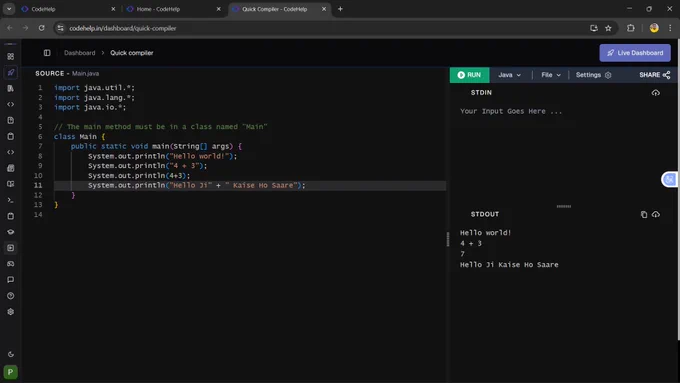
Task: Reload the page
Action: click(41, 28)
